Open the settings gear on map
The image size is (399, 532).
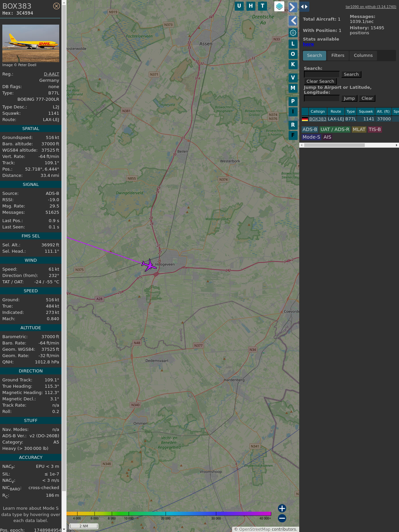[293, 33]
